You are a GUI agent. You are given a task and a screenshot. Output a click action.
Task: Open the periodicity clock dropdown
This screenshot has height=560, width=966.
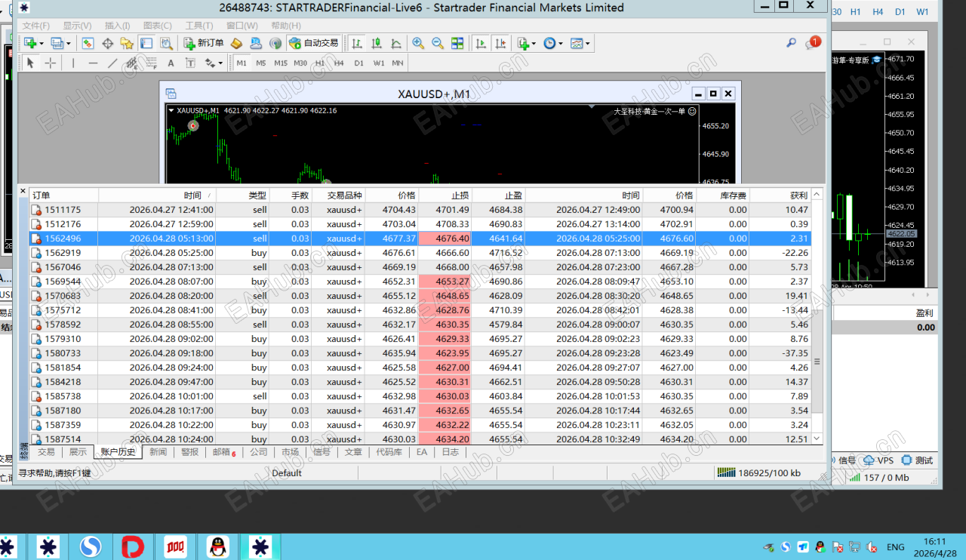click(552, 43)
